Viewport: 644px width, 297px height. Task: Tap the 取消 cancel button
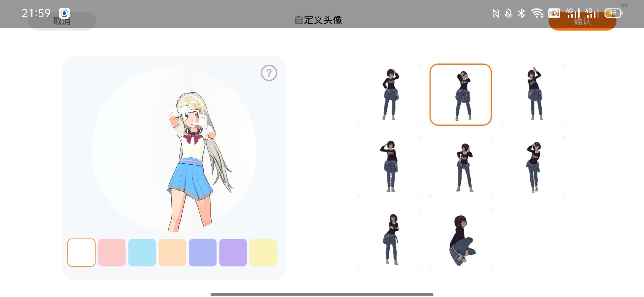(x=62, y=21)
